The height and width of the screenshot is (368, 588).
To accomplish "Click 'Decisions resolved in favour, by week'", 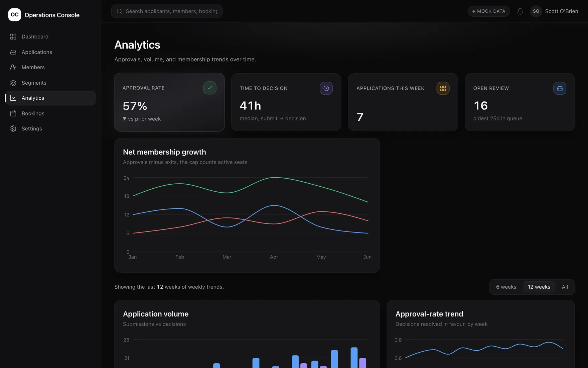I will coord(441,324).
